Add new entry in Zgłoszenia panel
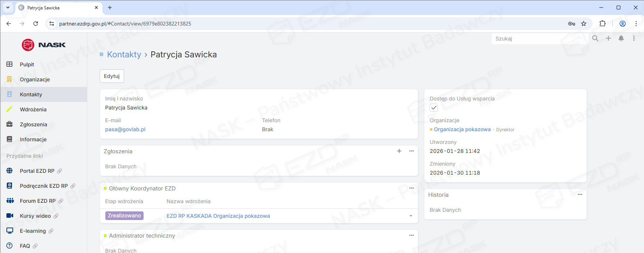644x253 pixels. pos(399,151)
